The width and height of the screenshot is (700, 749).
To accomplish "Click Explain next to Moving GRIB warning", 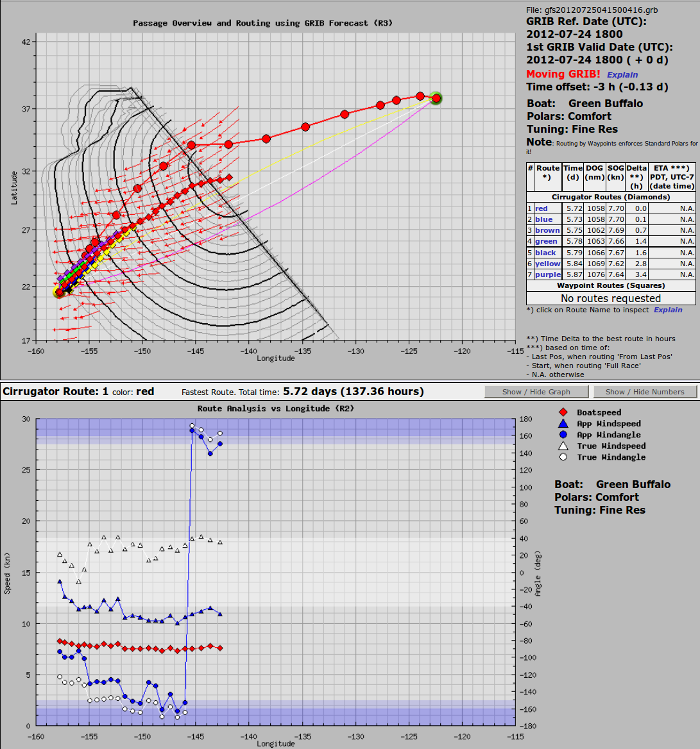I will coord(622,75).
